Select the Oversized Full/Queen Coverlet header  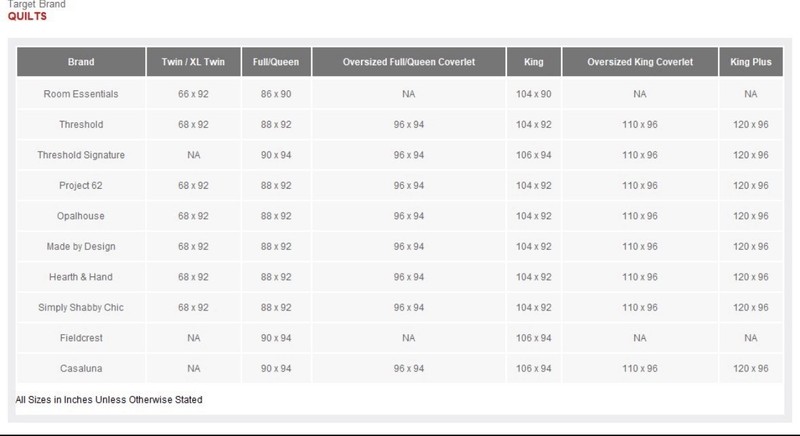pyautogui.click(x=409, y=62)
